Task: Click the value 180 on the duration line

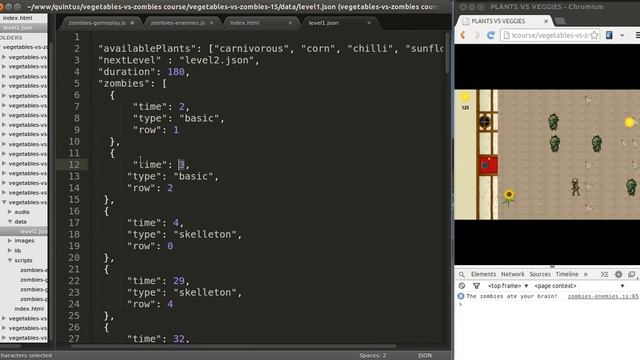Action: 176,72
